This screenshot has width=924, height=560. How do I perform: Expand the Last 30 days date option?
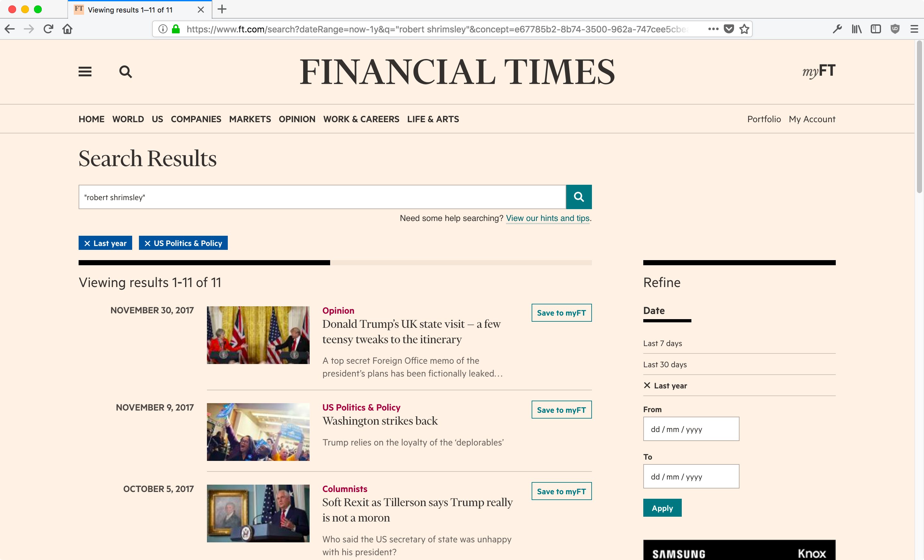point(666,364)
